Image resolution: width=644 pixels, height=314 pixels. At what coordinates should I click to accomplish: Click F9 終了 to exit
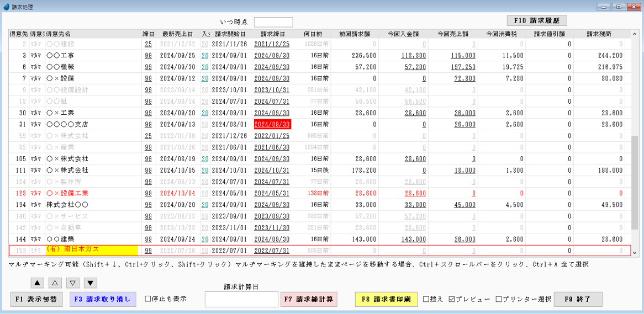point(578,299)
